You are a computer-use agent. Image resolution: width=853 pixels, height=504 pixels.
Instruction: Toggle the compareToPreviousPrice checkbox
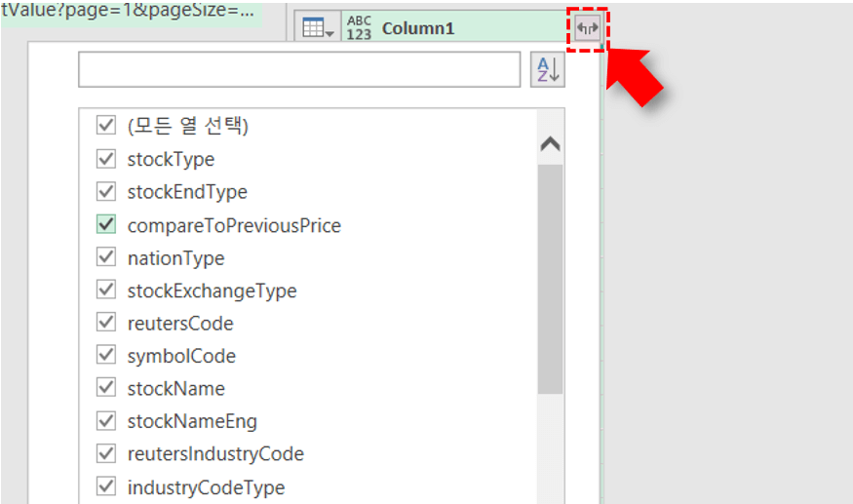pyautogui.click(x=106, y=225)
